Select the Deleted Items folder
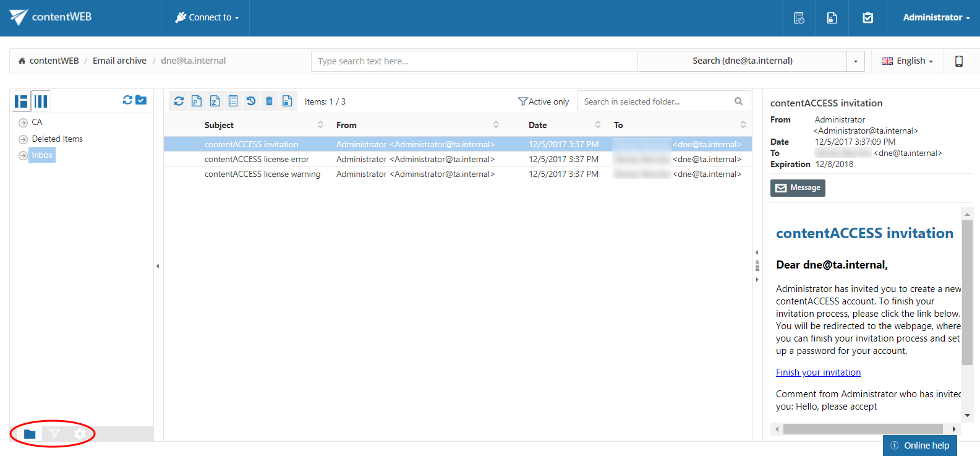Screen dimensions: 980x456 57,139
